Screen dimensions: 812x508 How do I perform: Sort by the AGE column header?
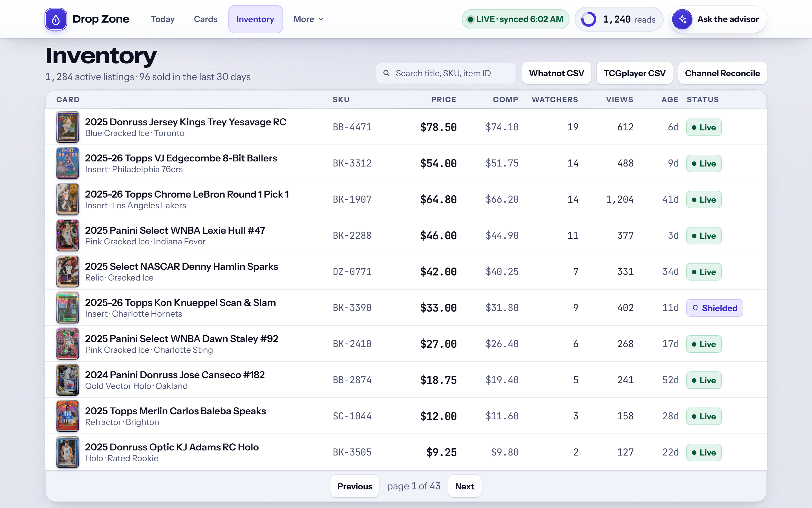[x=670, y=99]
